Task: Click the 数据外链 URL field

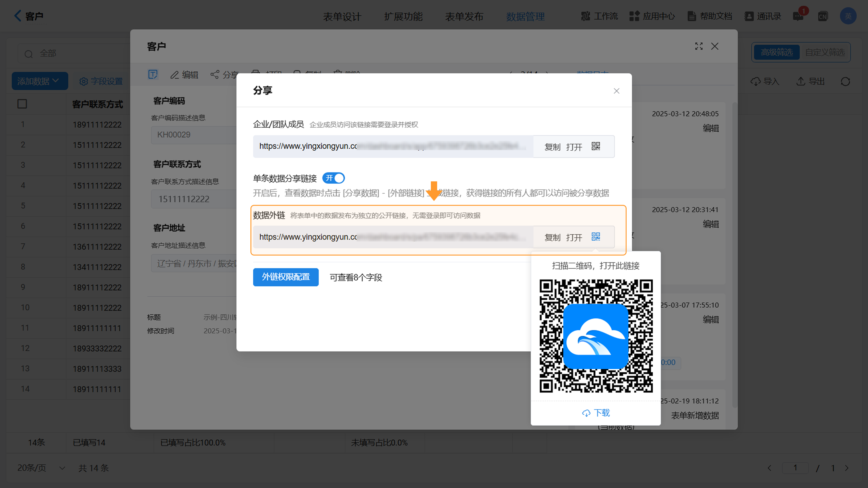Action: [x=393, y=237]
